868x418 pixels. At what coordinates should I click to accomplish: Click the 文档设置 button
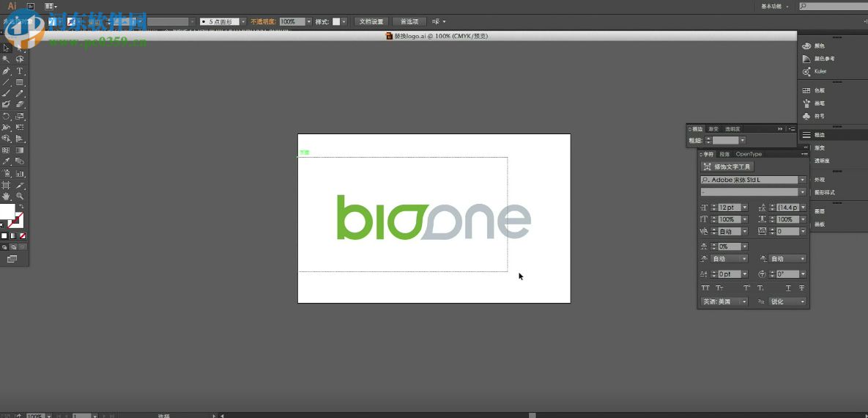pos(371,22)
